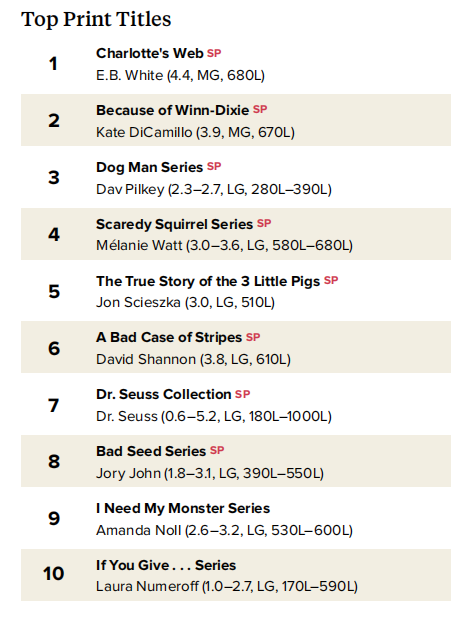Open the If You Give . . . Series title
Image resolution: width=451 pixels, height=622 pixels.
166,565
